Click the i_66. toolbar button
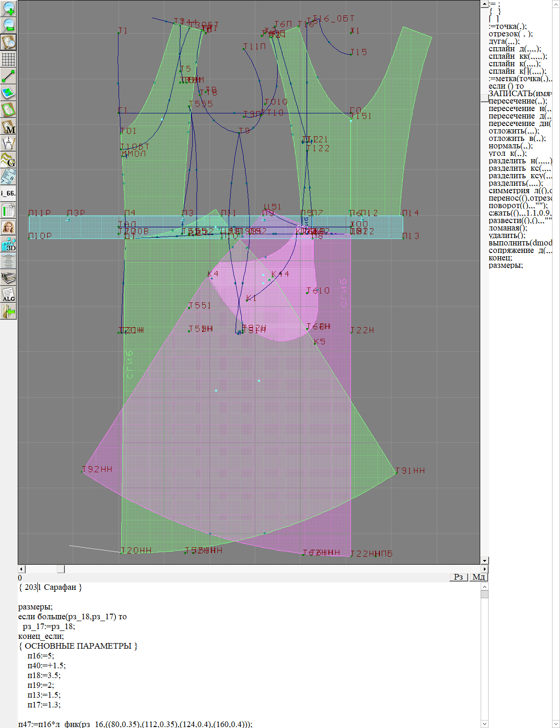Screen dimensions: 560x728 click(x=8, y=193)
